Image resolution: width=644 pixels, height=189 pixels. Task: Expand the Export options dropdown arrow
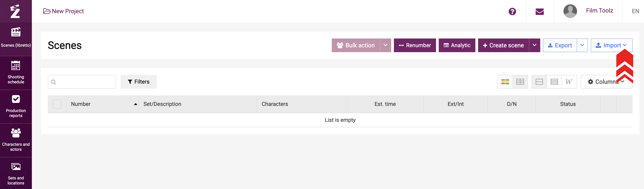582,45
